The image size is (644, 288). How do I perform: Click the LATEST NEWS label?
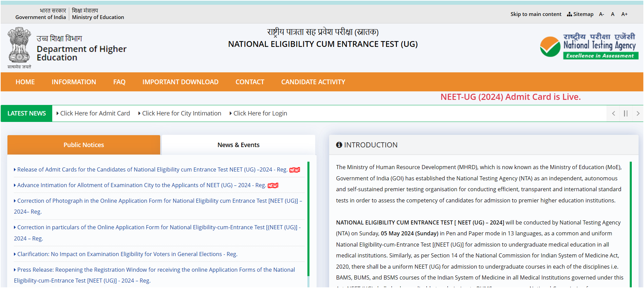(26, 113)
